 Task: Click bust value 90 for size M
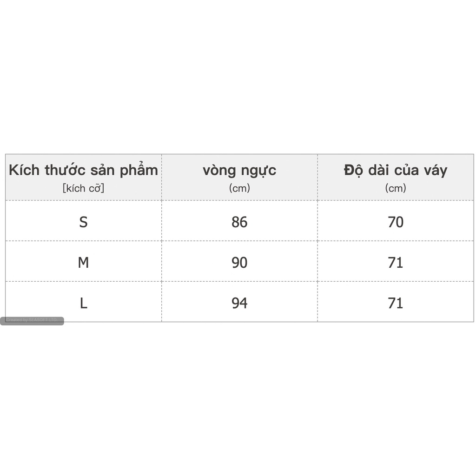(x=239, y=263)
